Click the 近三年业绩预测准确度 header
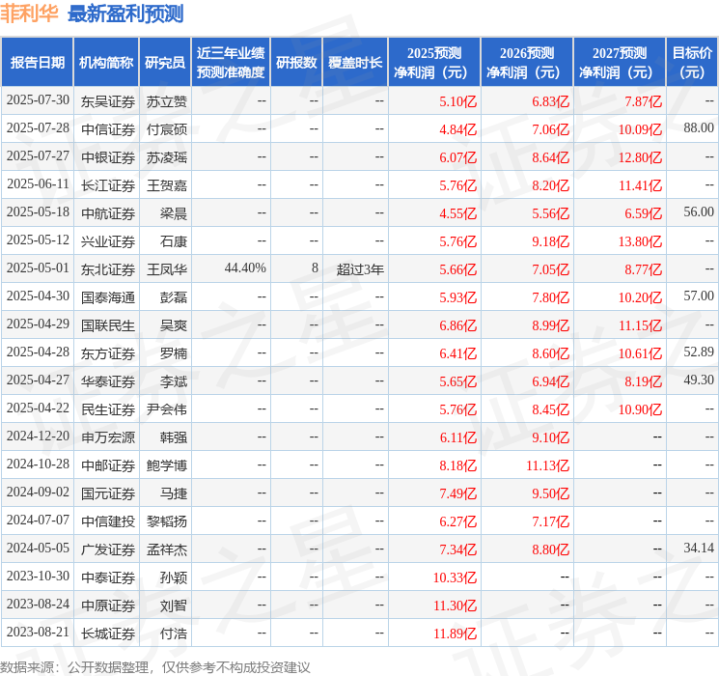Image resolution: width=719 pixels, height=676 pixels. coord(231,62)
